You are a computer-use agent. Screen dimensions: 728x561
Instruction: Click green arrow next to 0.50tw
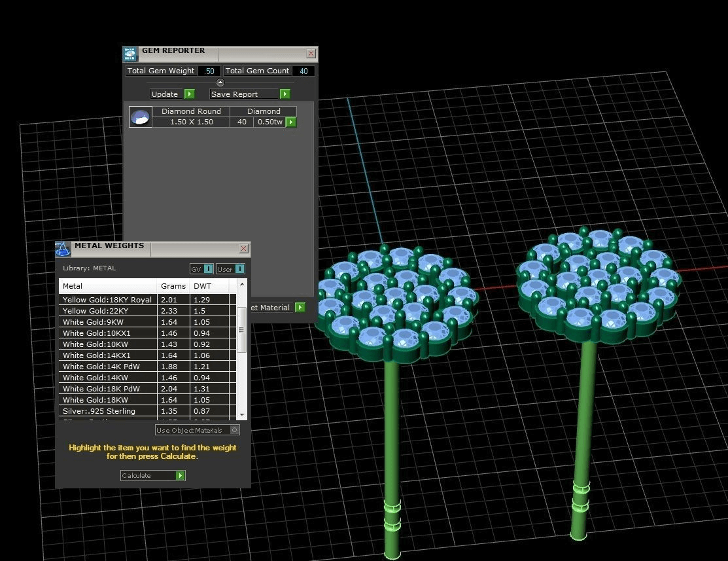(291, 122)
